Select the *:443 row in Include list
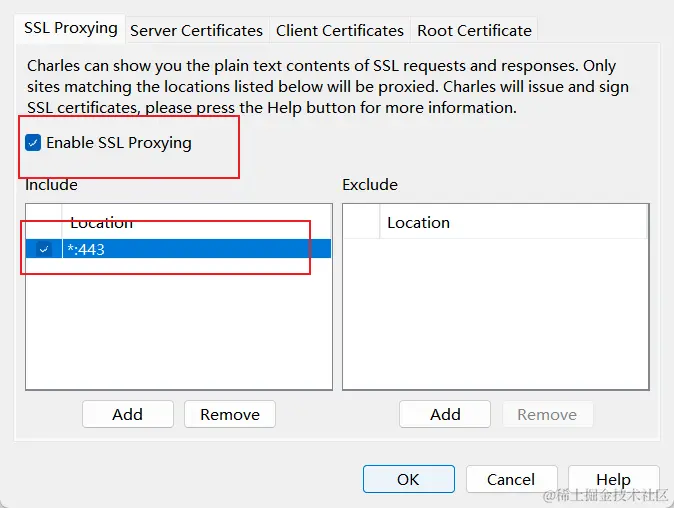Image resolution: width=674 pixels, height=508 pixels. pos(178,249)
